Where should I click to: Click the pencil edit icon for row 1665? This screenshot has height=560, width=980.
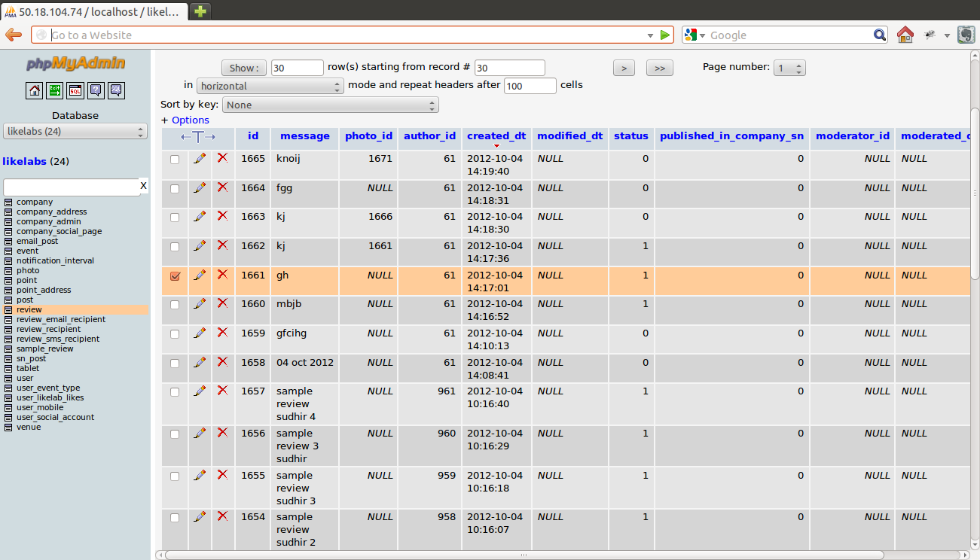coord(200,158)
